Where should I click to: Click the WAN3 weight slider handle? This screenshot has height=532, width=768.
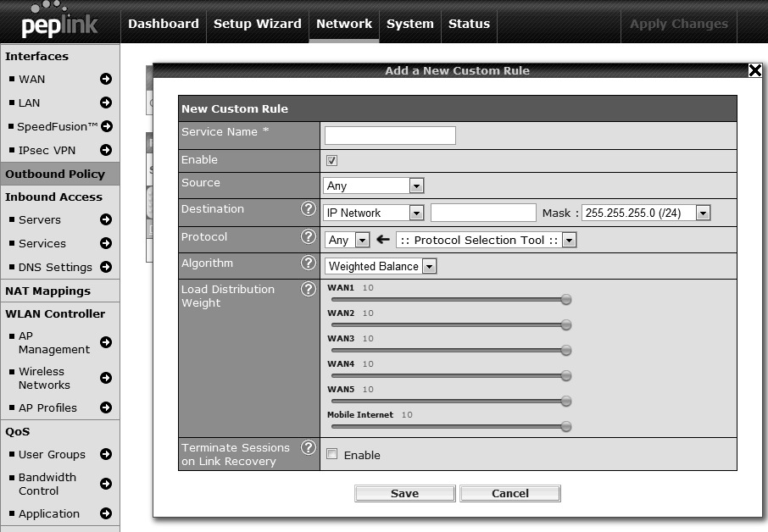click(x=565, y=351)
